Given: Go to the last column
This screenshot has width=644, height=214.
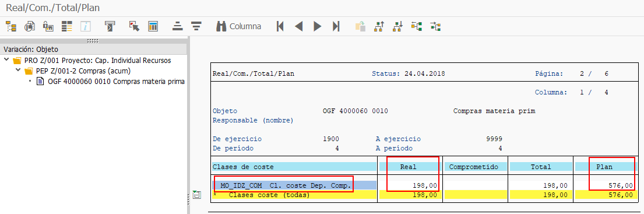Looking at the screenshot, I should click(336, 27).
